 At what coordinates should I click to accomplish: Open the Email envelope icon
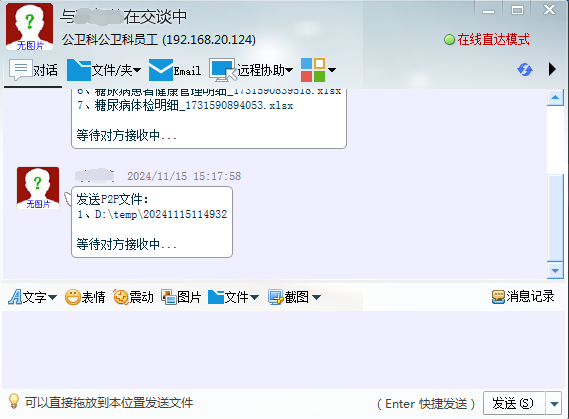(x=161, y=70)
